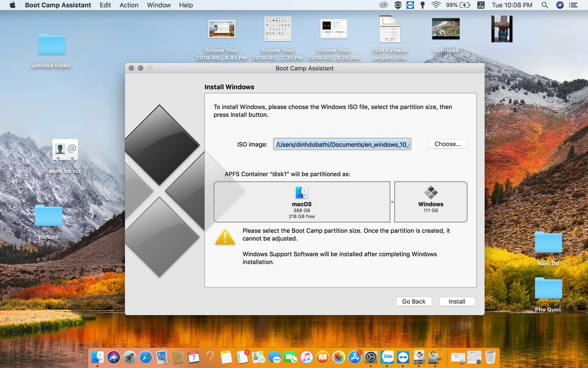The image size is (588, 368).
Task: Select untitled folder on desktop
Action: [x=51, y=50]
